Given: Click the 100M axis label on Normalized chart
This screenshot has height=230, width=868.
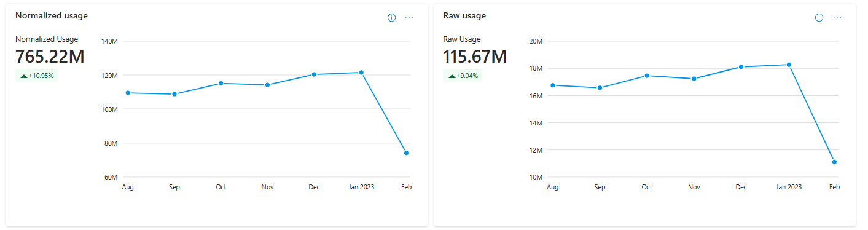Looking at the screenshot, I should coord(109,109).
